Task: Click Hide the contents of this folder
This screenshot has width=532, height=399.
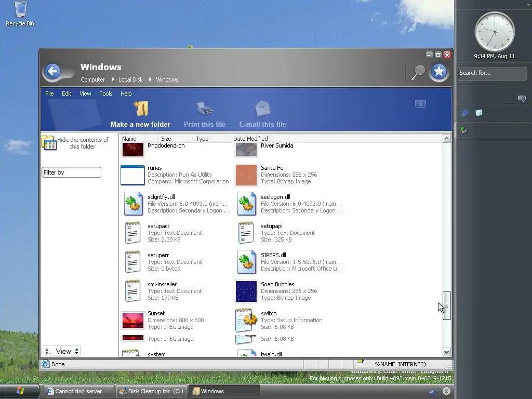Action: click(x=83, y=143)
